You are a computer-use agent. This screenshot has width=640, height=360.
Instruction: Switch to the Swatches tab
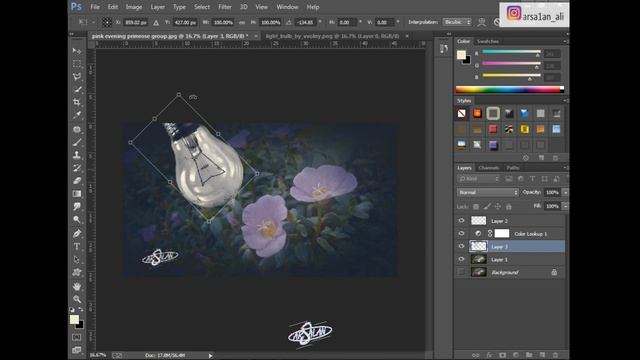pos(487,41)
